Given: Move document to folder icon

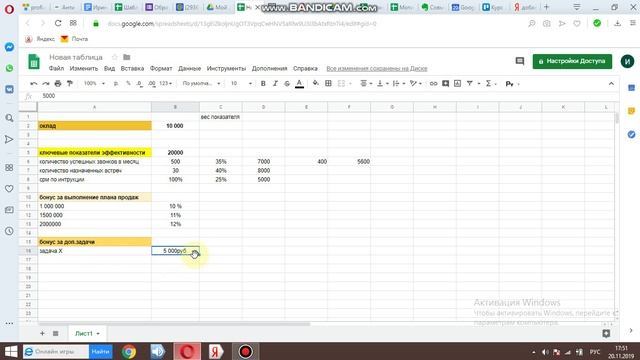Looking at the screenshot, I should pos(127,57).
